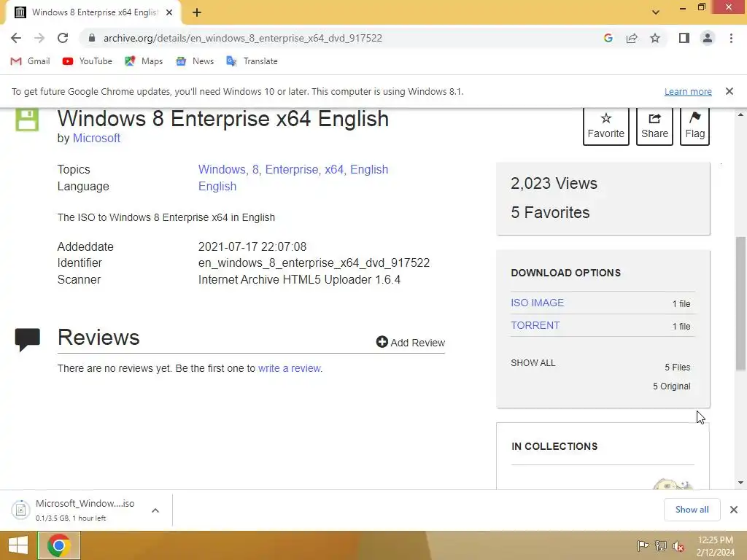Screen dimensions: 747x560
Task: Download the ISO IMAGE file
Action: 538,303
